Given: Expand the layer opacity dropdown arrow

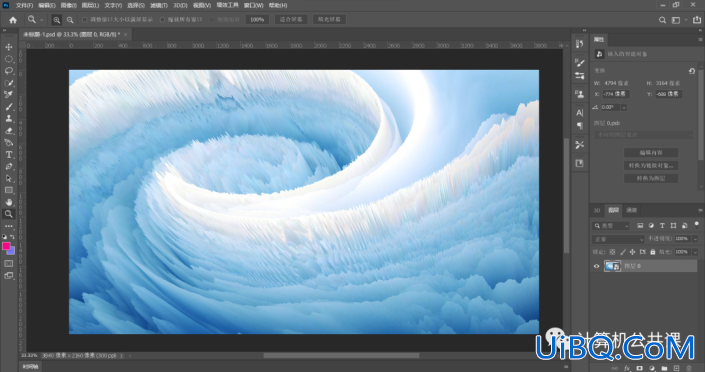Looking at the screenshot, I should (x=695, y=239).
